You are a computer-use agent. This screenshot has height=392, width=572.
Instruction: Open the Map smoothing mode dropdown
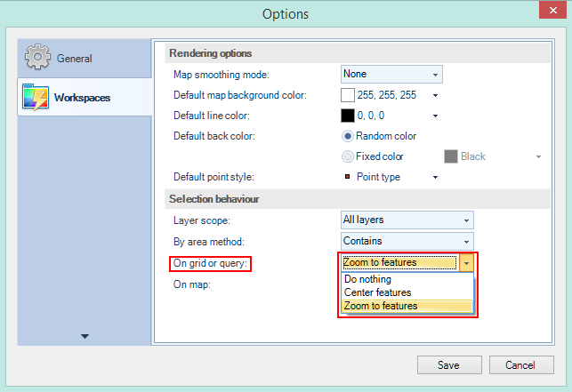(391, 74)
